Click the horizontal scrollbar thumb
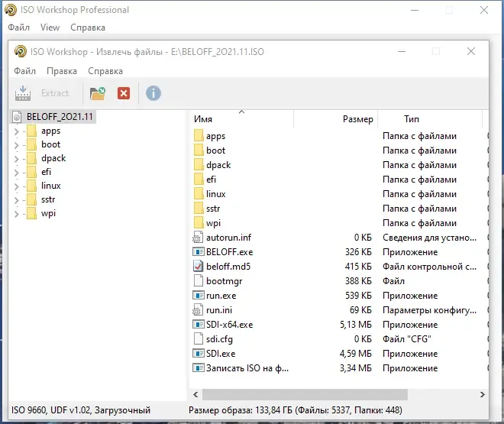Viewport: 504px width, 424px height. (305, 394)
